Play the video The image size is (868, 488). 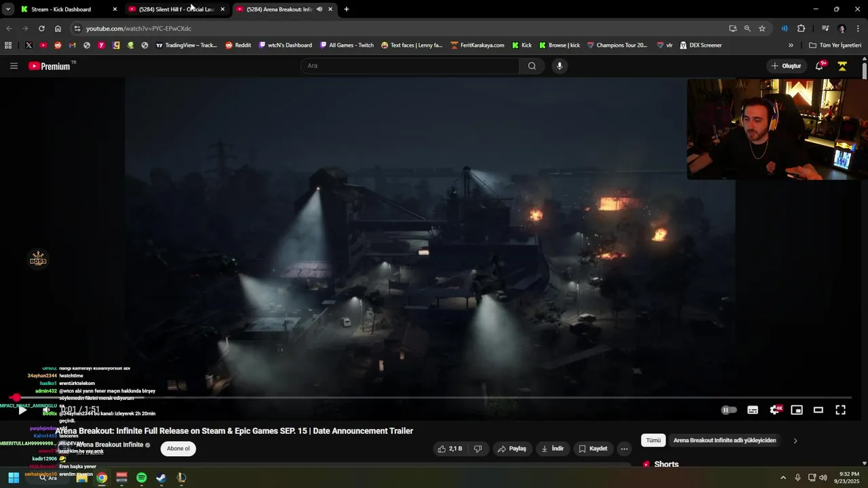(x=22, y=410)
